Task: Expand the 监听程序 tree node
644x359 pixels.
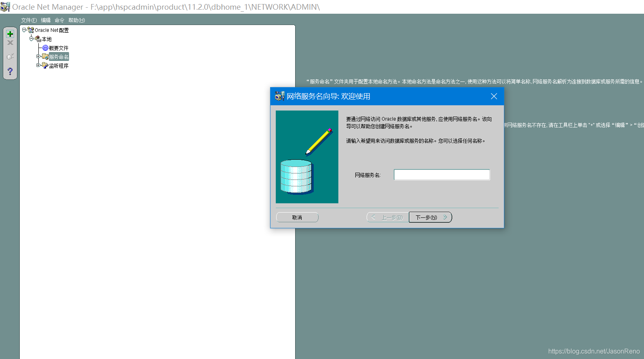Action: coord(38,65)
